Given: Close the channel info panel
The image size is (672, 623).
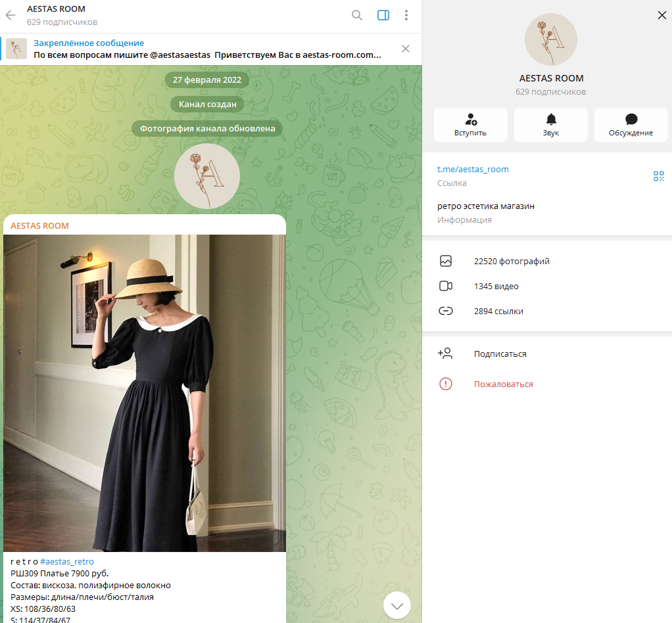Looking at the screenshot, I should (x=661, y=15).
